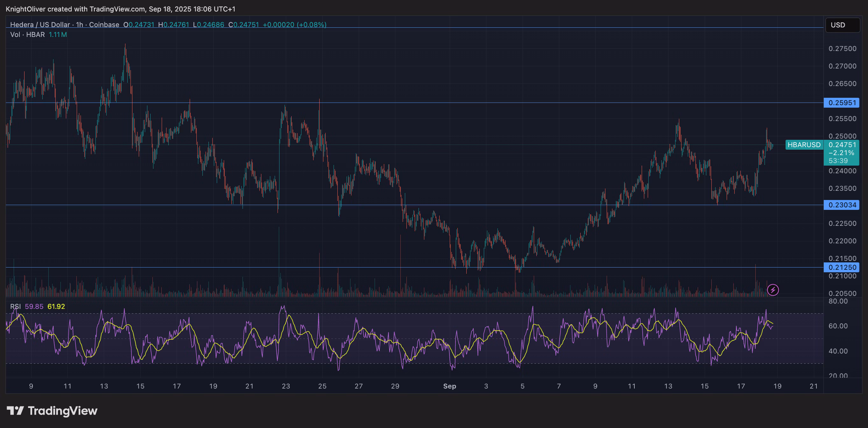
Task: Click the Sep label on time axis
Action: point(449,386)
